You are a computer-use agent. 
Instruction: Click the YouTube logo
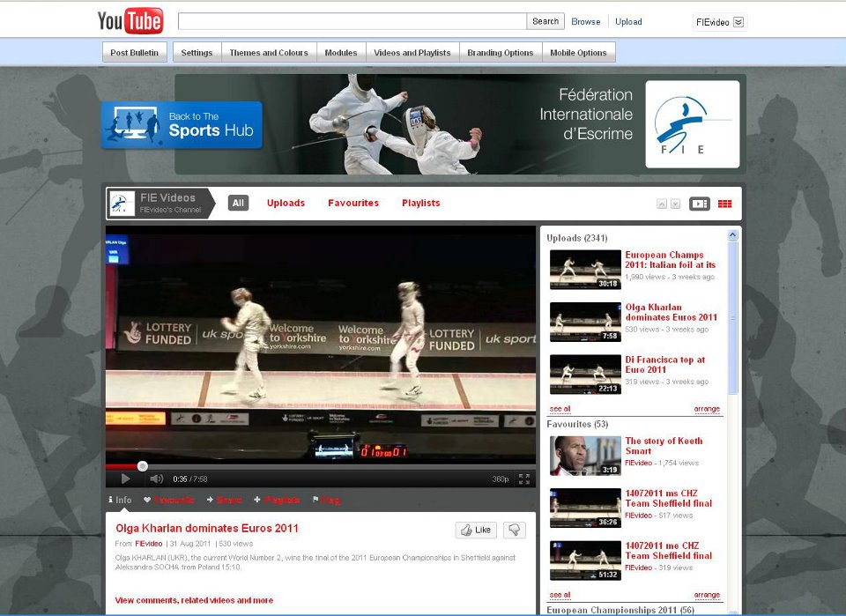point(130,21)
